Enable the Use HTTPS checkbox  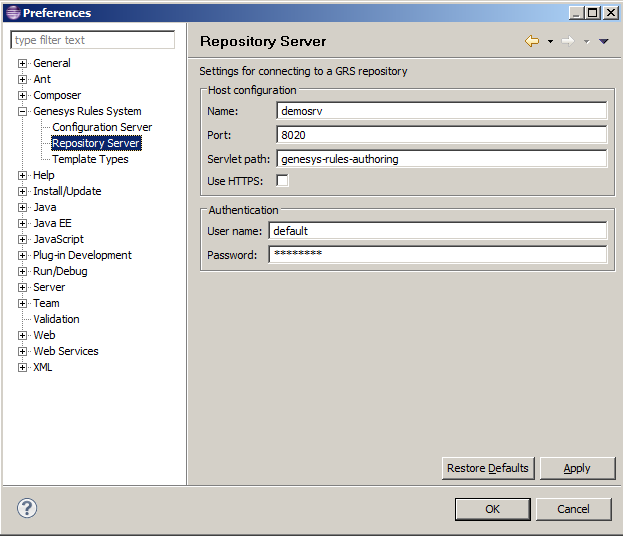(282, 180)
